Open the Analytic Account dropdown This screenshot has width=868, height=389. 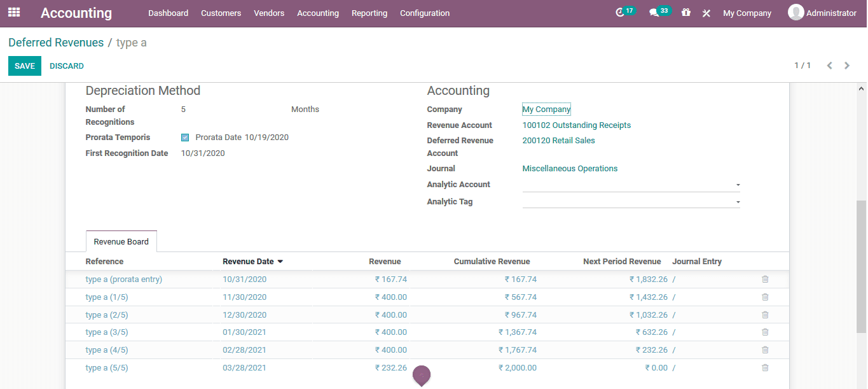(737, 185)
